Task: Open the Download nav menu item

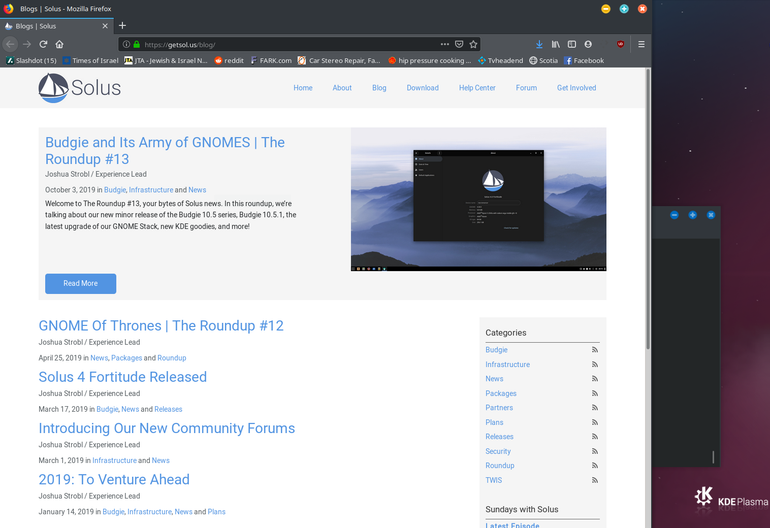Action: (x=422, y=88)
